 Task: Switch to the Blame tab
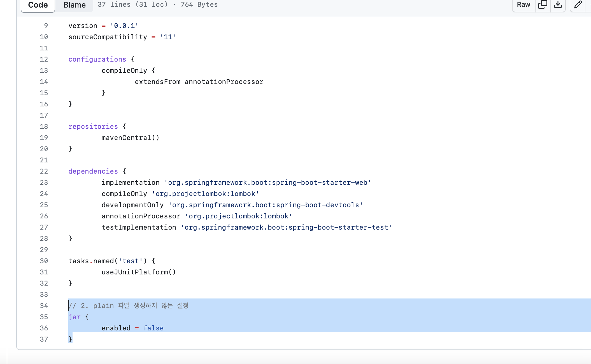pos(74,5)
